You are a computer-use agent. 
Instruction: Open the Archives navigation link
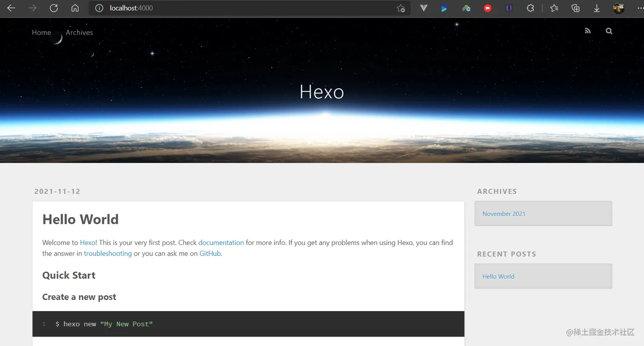79,32
